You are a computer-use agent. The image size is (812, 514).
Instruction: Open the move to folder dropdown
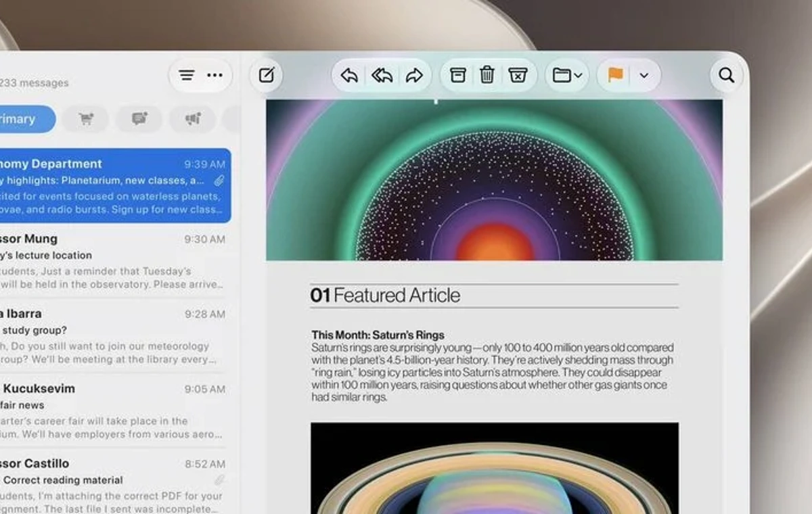click(x=567, y=75)
